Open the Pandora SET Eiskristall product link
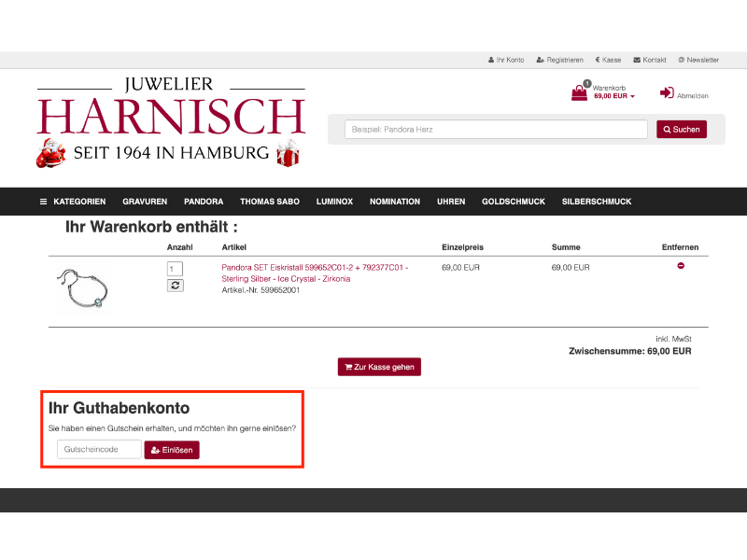The height and width of the screenshot is (560, 747). (x=315, y=268)
